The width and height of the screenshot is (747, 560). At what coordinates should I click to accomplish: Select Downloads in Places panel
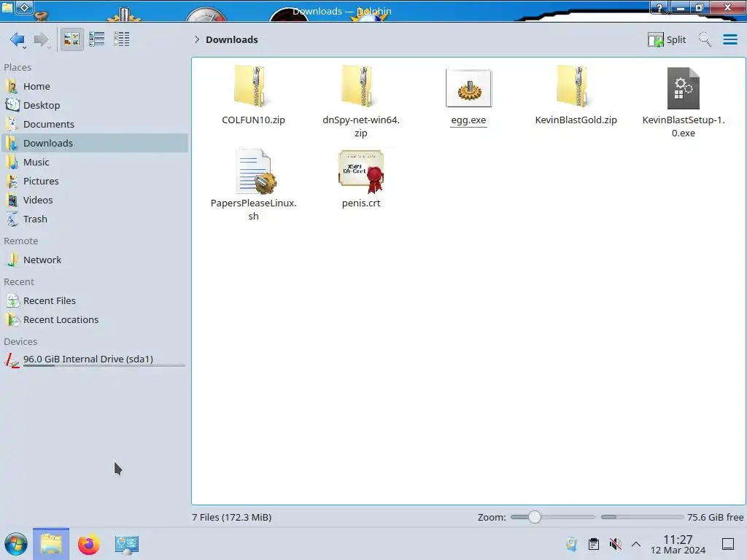point(94,144)
